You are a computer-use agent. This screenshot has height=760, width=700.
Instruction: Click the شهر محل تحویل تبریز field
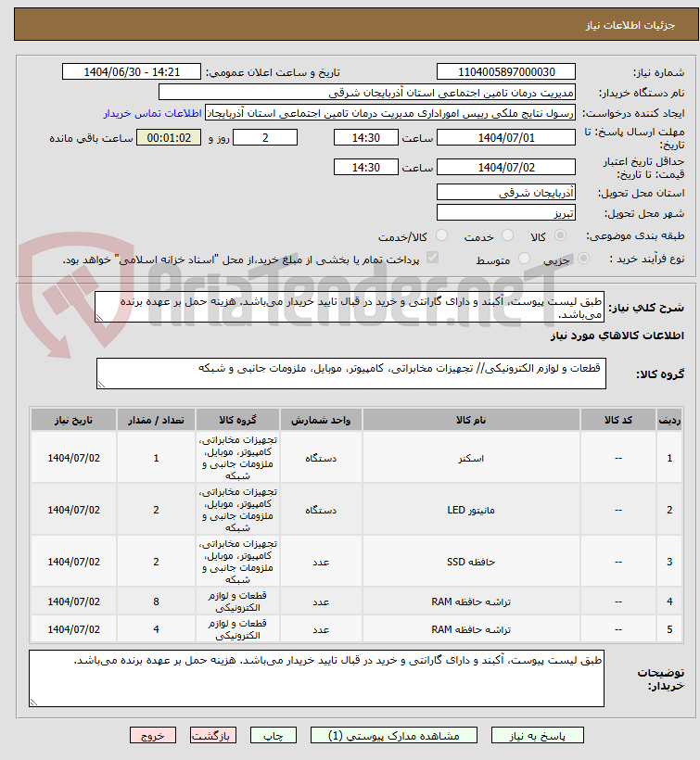506,213
